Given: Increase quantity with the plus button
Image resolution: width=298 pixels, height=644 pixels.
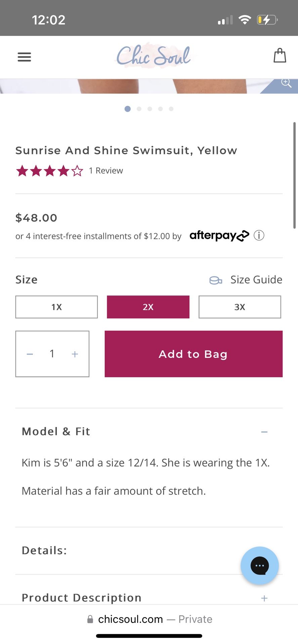Looking at the screenshot, I should click(x=75, y=354).
